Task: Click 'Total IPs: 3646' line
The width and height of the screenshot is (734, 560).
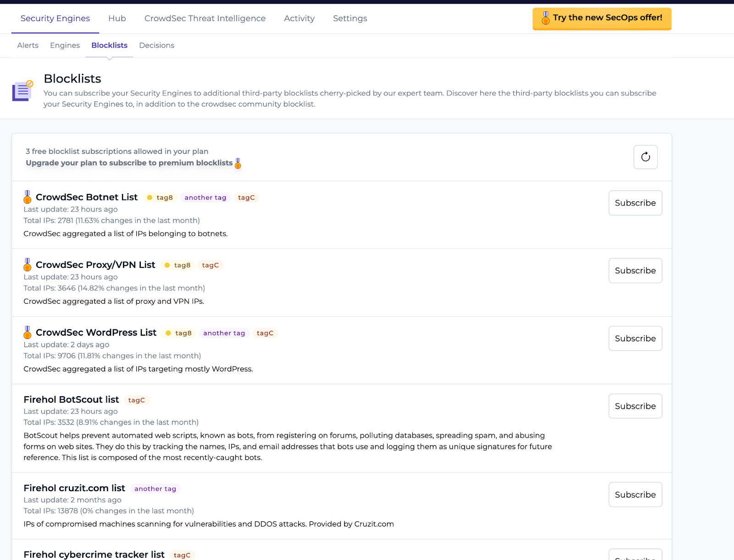Action: coord(114,288)
